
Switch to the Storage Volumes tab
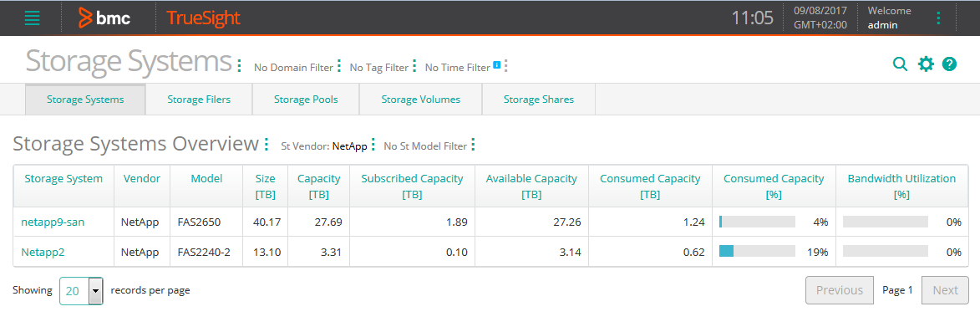tap(420, 100)
